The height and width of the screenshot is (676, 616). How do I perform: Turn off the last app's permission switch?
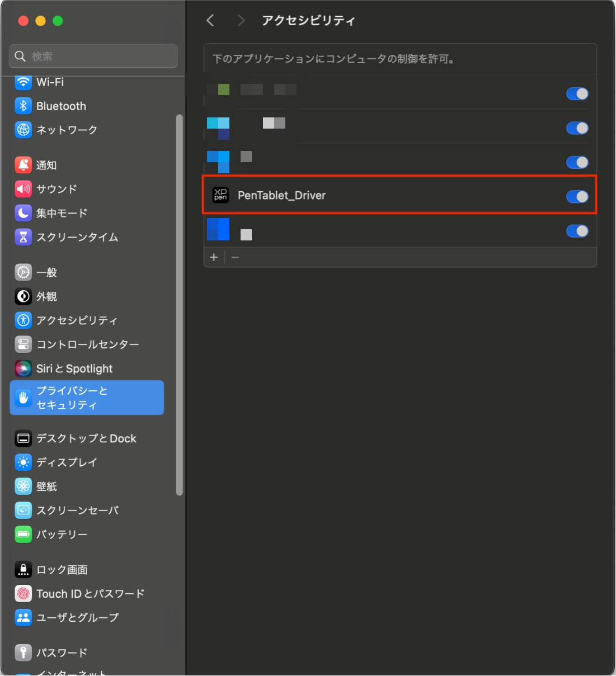(x=577, y=231)
